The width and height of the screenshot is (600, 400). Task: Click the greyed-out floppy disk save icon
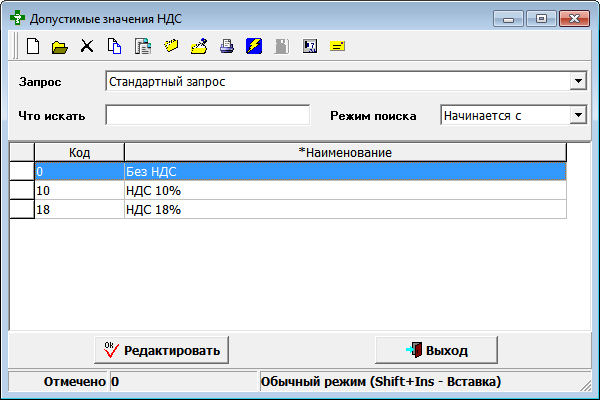pyautogui.click(x=282, y=46)
